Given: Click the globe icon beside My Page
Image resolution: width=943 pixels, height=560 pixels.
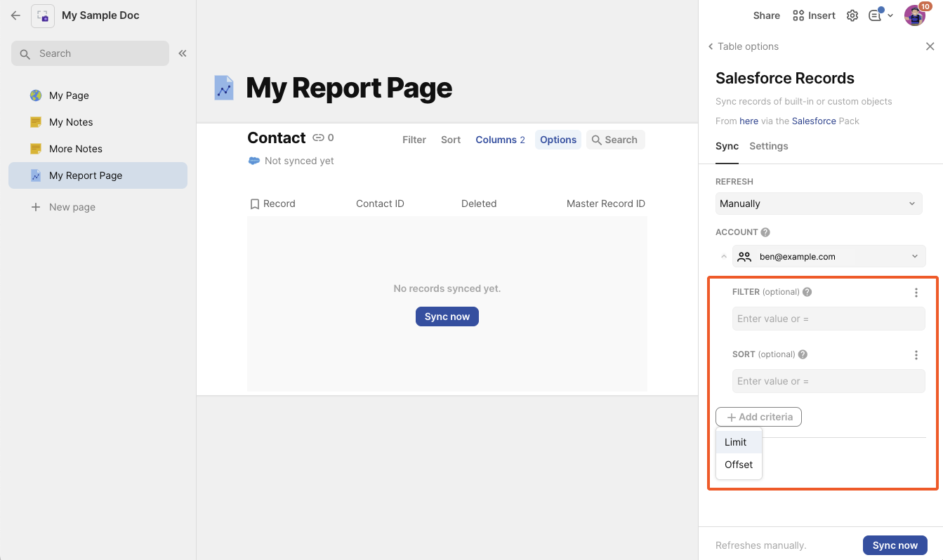Looking at the screenshot, I should point(36,95).
